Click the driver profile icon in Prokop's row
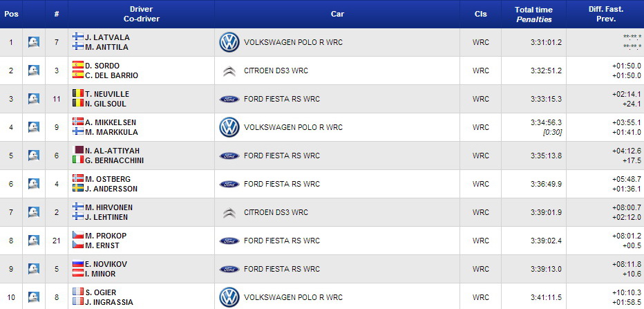The height and width of the screenshot is (309, 644). tap(34, 241)
